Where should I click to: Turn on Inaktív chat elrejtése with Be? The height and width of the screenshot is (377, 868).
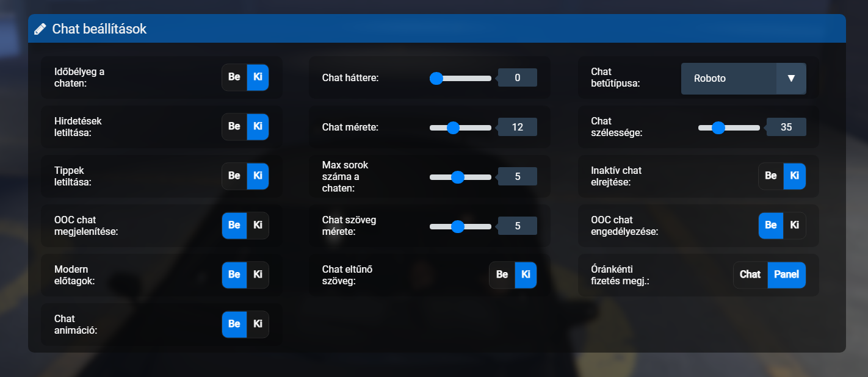(771, 176)
